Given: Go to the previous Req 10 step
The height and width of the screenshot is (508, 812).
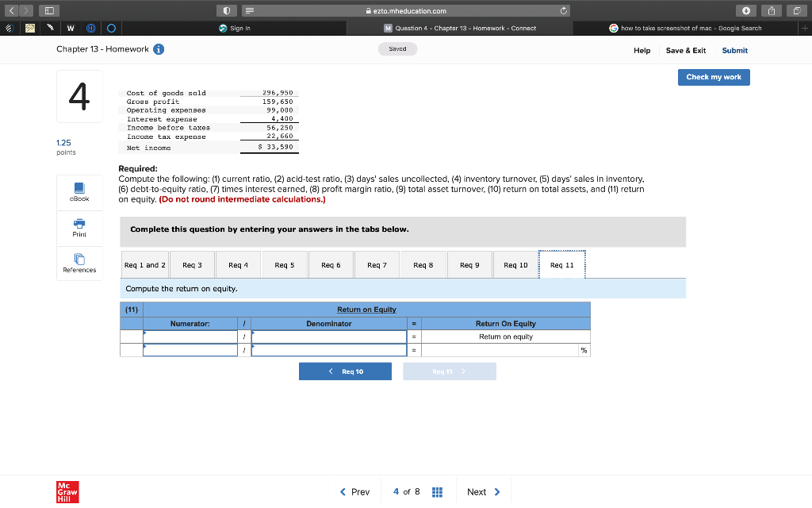Looking at the screenshot, I should tap(345, 371).
